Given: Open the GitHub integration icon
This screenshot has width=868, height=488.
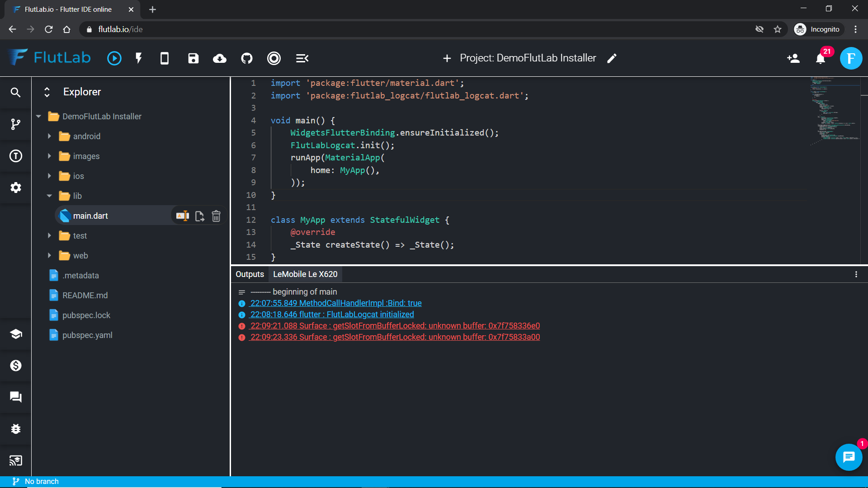Looking at the screenshot, I should coord(247,58).
